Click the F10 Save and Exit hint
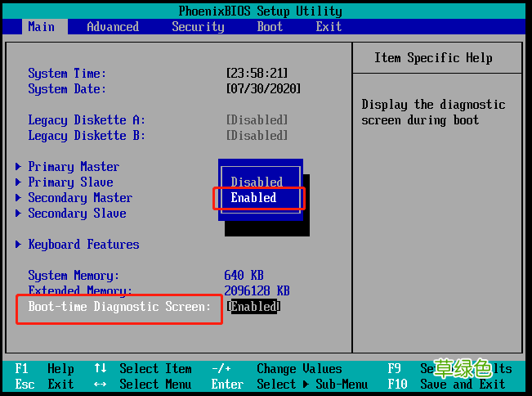Viewport: 532px width, 396px height. [446, 384]
